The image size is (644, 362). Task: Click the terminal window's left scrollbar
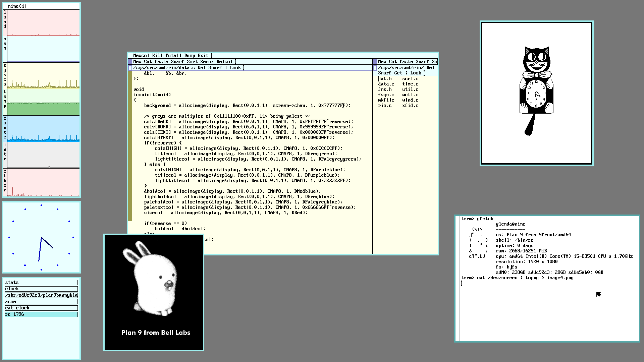coord(458,278)
